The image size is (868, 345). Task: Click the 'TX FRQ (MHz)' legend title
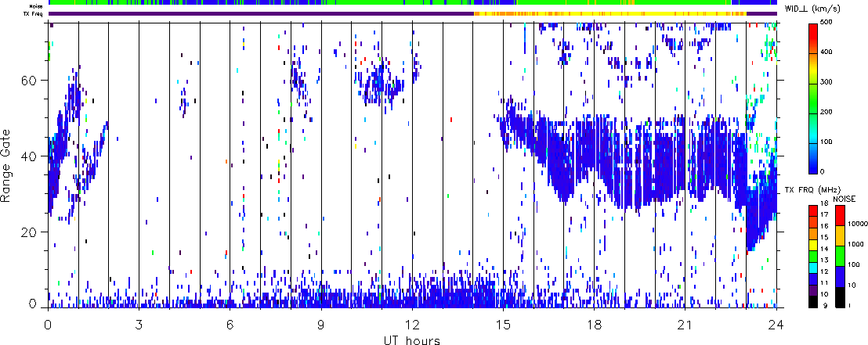click(812, 189)
